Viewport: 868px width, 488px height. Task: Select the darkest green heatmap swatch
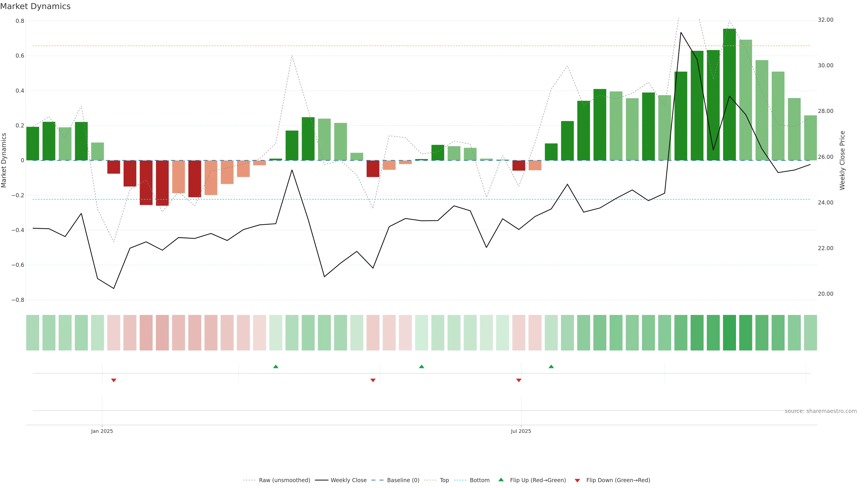729,332
